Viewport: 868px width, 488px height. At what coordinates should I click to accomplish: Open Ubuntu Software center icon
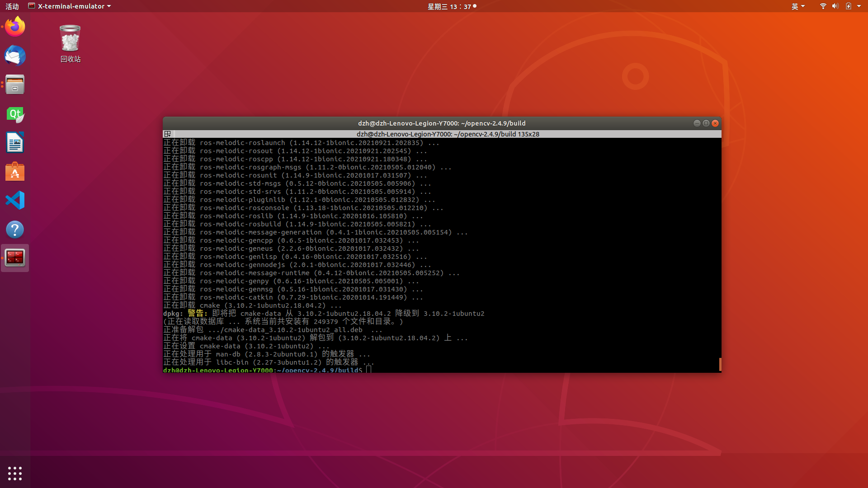pyautogui.click(x=15, y=172)
